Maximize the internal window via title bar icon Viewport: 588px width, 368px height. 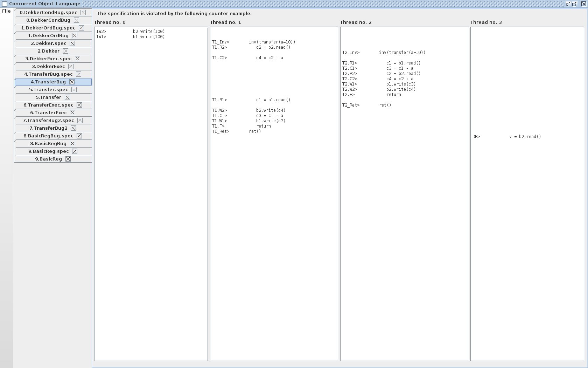(575, 4)
